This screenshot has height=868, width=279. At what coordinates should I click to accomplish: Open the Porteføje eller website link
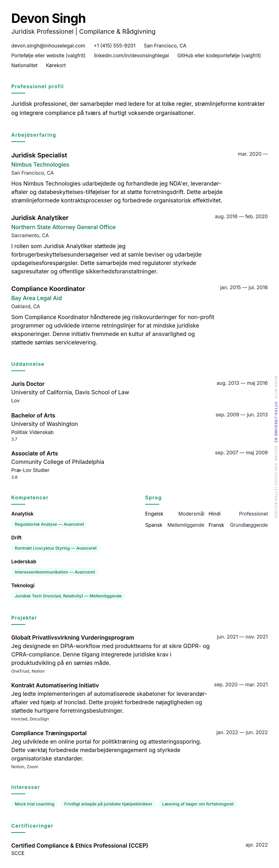click(48, 56)
